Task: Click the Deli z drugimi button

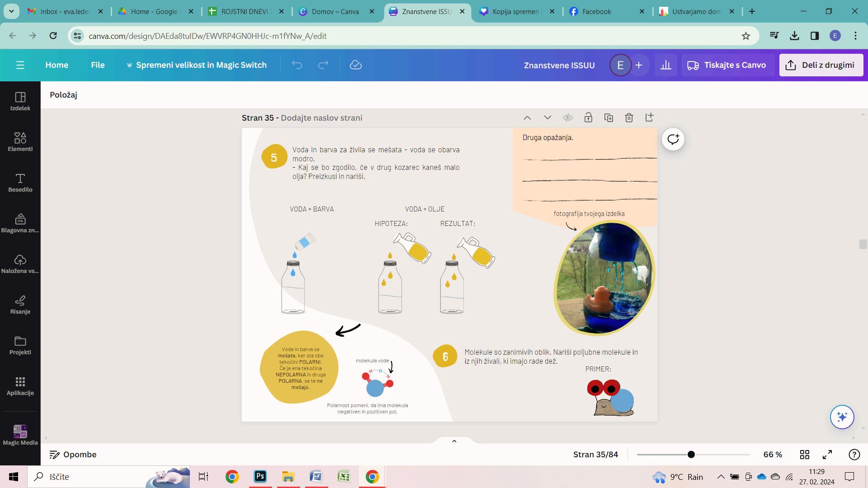Action: tap(821, 65)
